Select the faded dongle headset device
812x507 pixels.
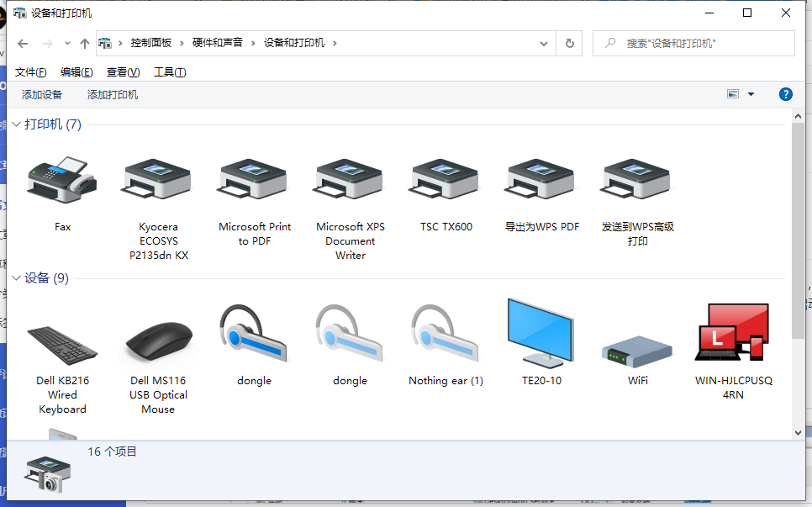coord(350,334)
